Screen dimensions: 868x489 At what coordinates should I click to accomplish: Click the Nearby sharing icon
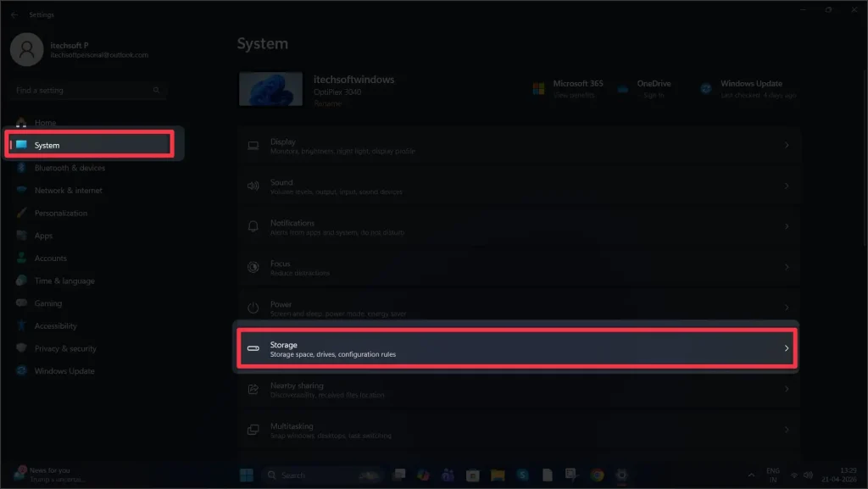[252, 389]
